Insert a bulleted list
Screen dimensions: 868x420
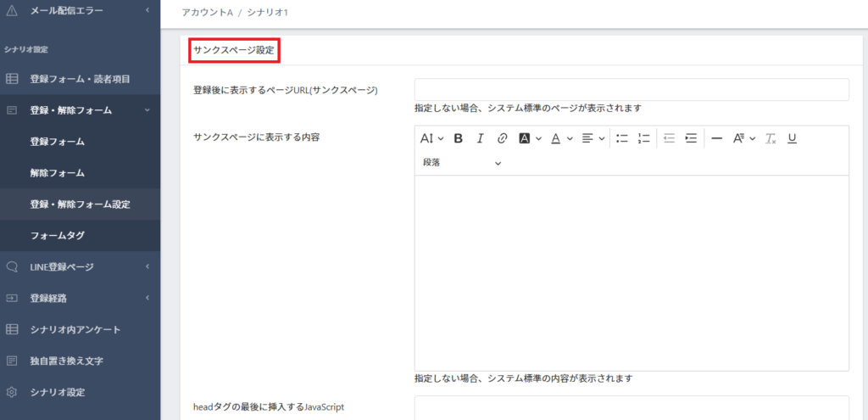(x=621, y=138)
